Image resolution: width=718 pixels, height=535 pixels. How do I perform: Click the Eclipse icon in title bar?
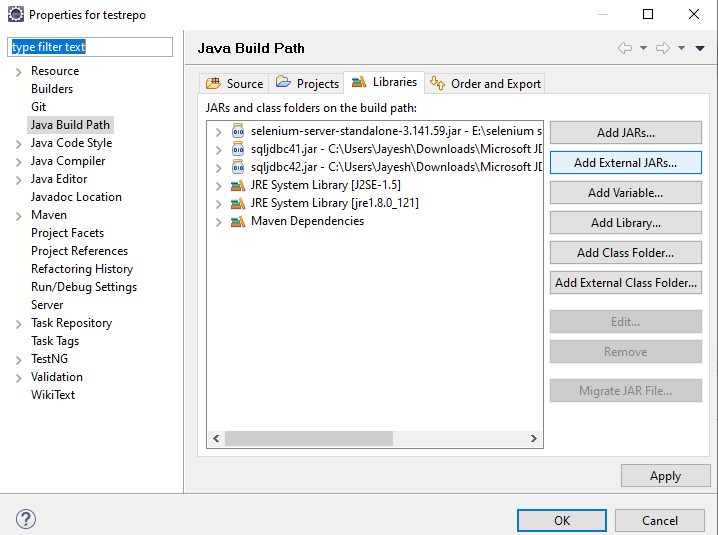[x=16, y=14]
